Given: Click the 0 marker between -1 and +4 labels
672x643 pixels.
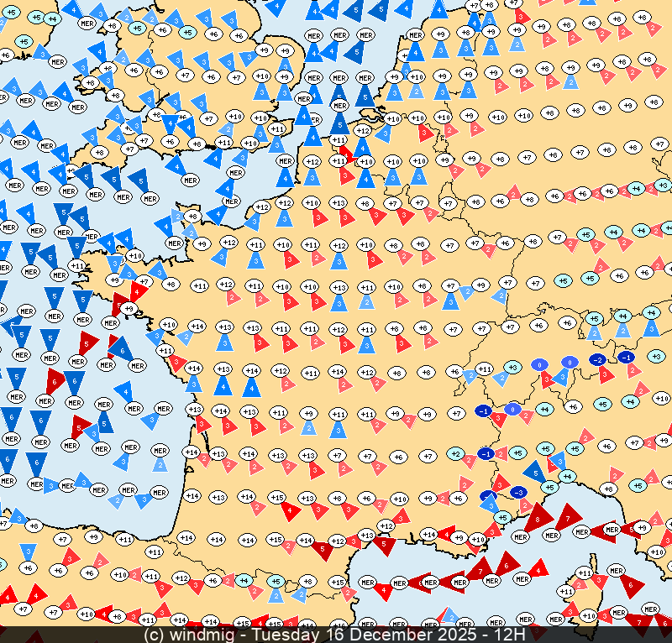Looking at the screenshot, I should click(x=512, y=409).
